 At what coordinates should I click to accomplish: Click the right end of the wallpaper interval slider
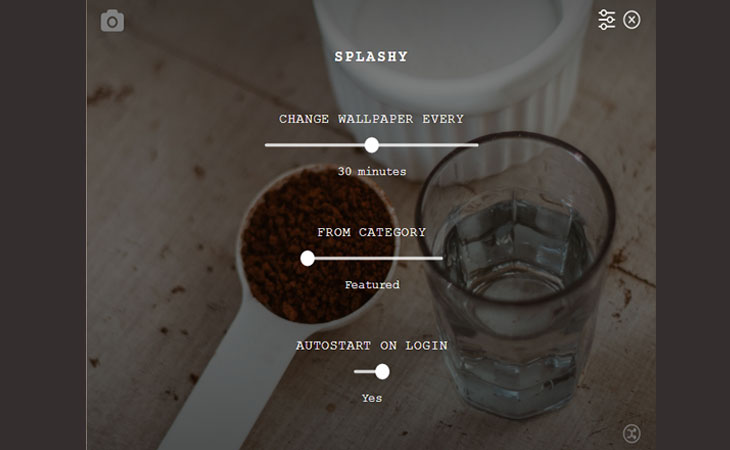click(x=475, y=145)
